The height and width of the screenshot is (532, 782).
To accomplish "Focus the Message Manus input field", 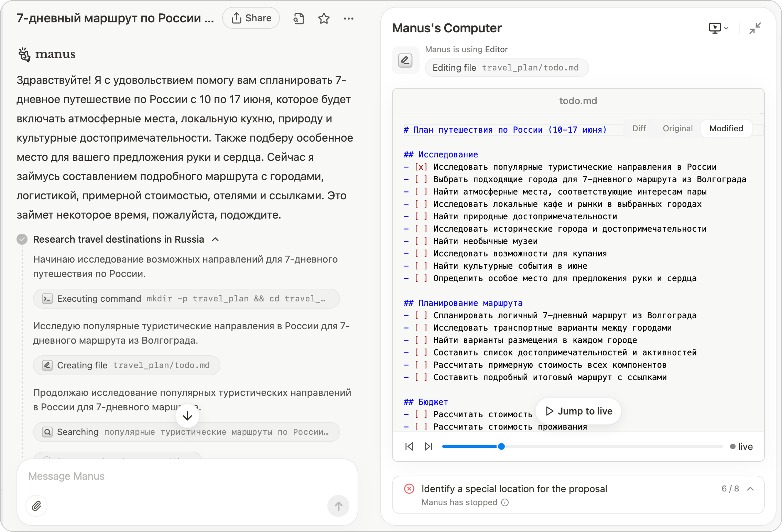I will (x=187, y=476).
